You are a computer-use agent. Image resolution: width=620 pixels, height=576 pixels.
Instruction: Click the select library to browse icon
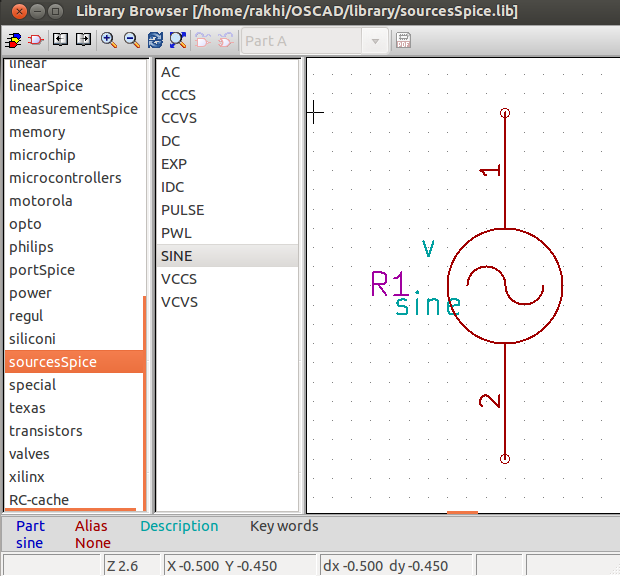(x=13, y=40)
